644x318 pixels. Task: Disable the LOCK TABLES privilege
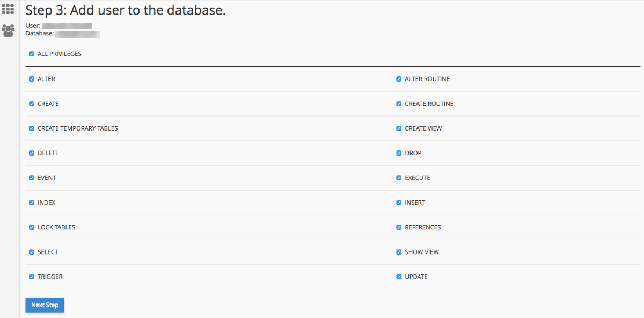pos(32,227)
